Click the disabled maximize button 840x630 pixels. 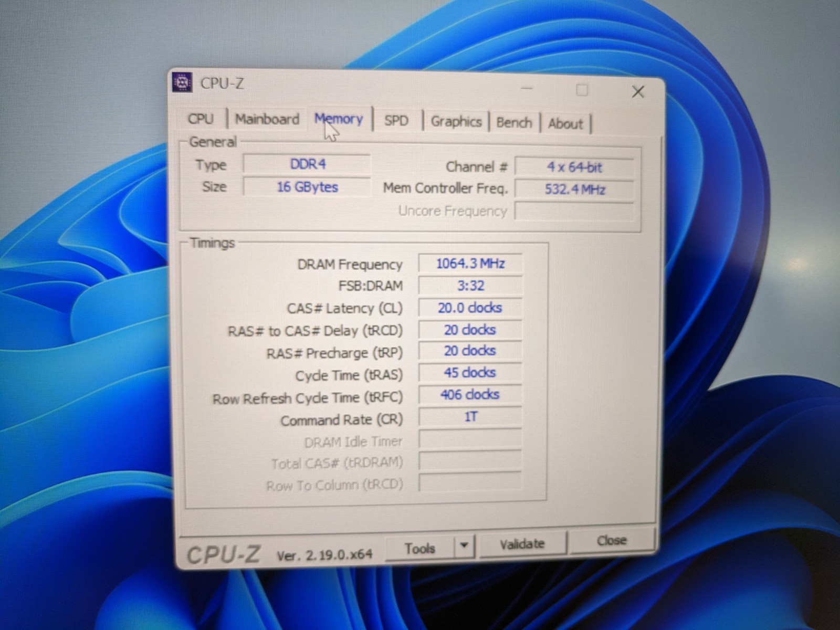coord(582,90)
